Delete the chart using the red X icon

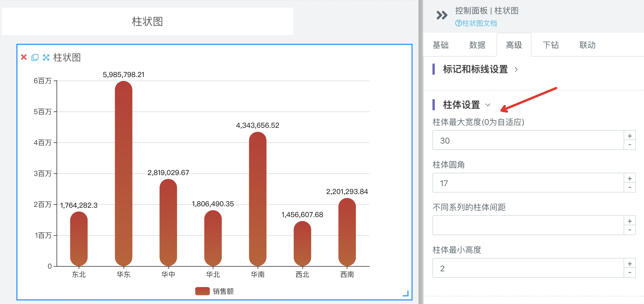(x=24, y=57)
